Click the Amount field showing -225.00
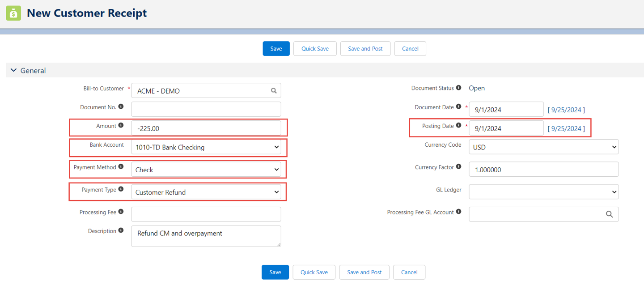 pos(206,128)
